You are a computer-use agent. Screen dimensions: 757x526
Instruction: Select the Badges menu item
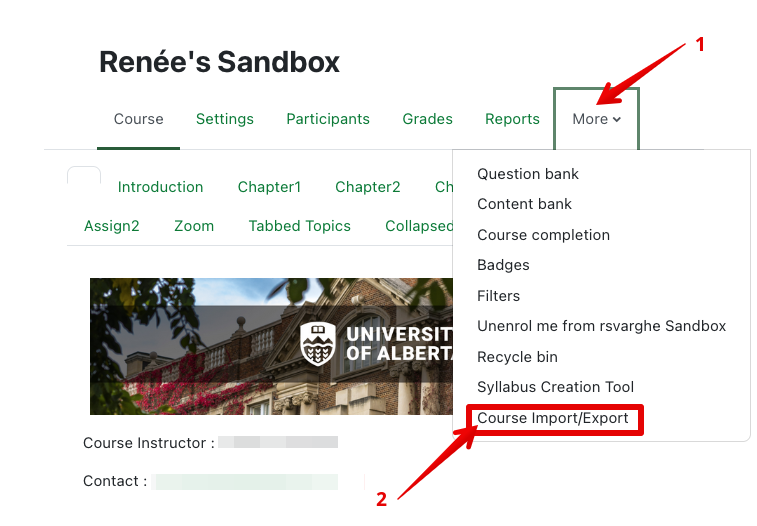503,265
